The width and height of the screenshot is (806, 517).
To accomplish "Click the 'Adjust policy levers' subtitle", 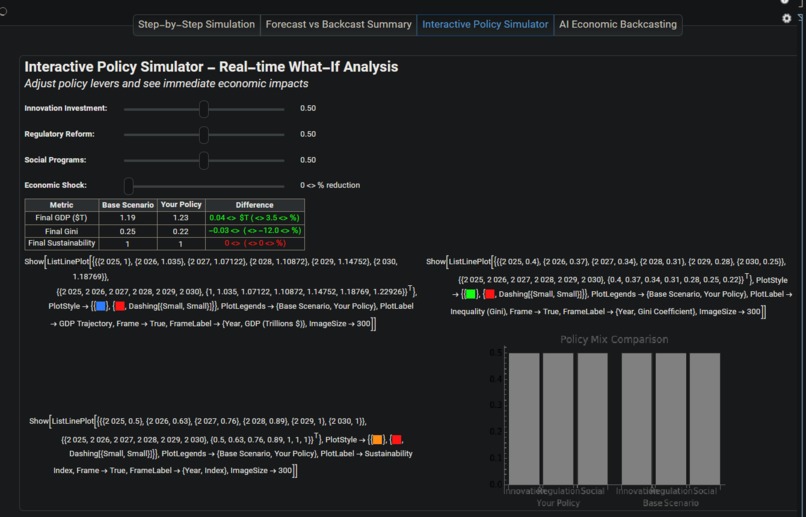I will pyautogui.click(x=167, y=84).
